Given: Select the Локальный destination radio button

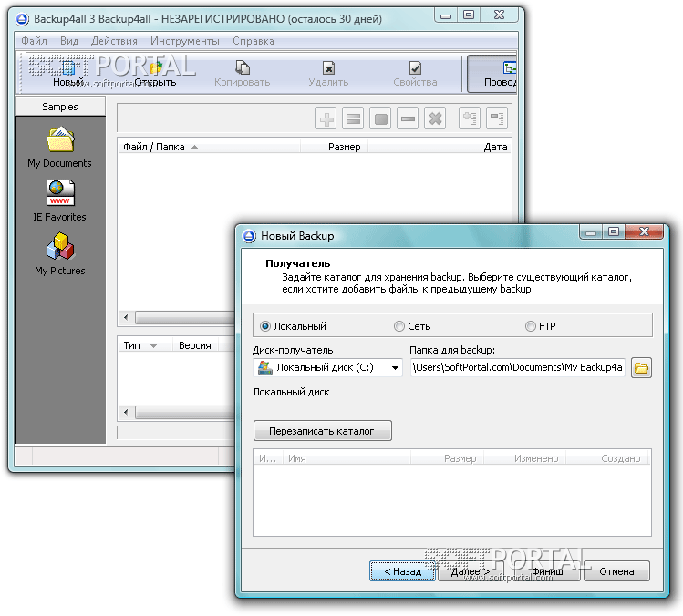Looking at the screenshot, I should tap(264, 326).
